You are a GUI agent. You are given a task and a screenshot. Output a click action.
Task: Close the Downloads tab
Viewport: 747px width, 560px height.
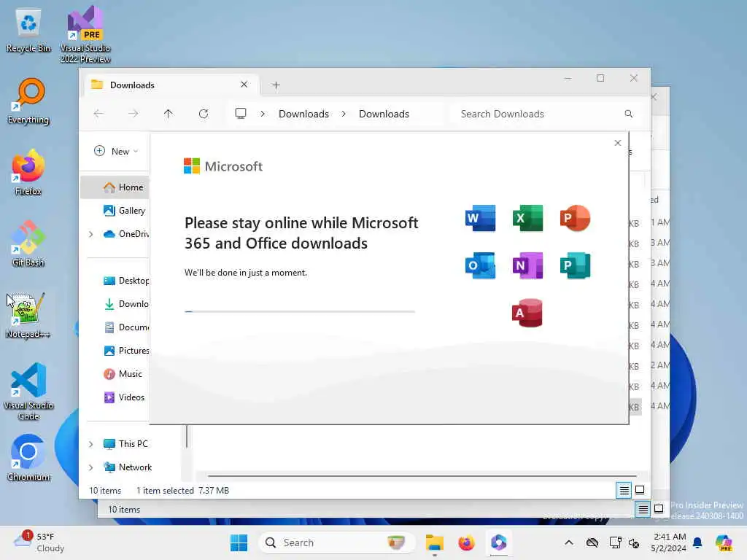[x=244, y=85]
